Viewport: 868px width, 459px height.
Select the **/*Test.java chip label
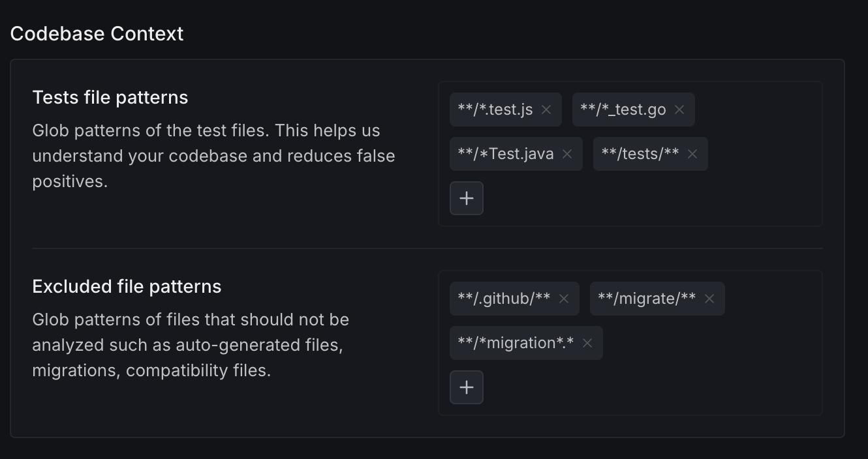point(506,154)
